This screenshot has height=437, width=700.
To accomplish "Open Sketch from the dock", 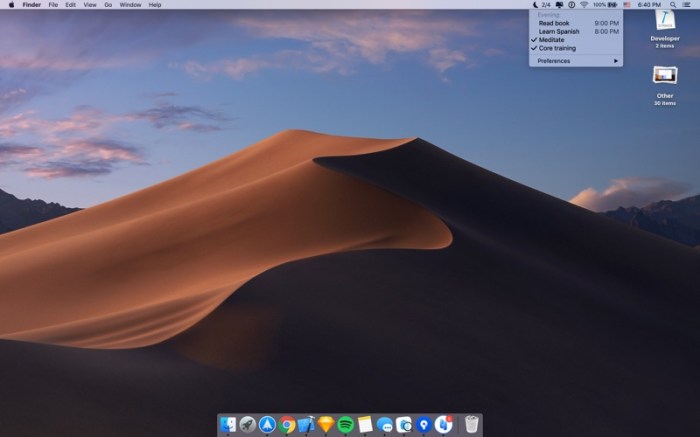I will [x=326, y=425].
